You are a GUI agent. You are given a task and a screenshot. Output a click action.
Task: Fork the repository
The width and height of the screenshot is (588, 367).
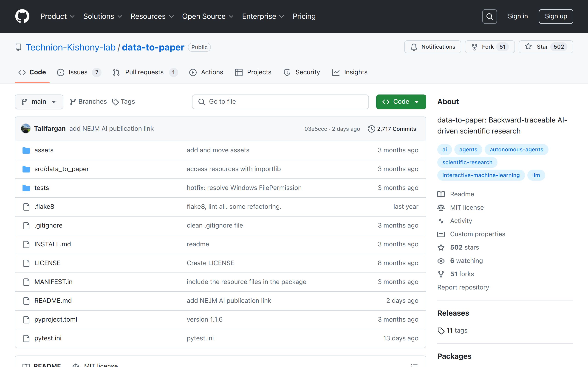click(x=489, y=47)
